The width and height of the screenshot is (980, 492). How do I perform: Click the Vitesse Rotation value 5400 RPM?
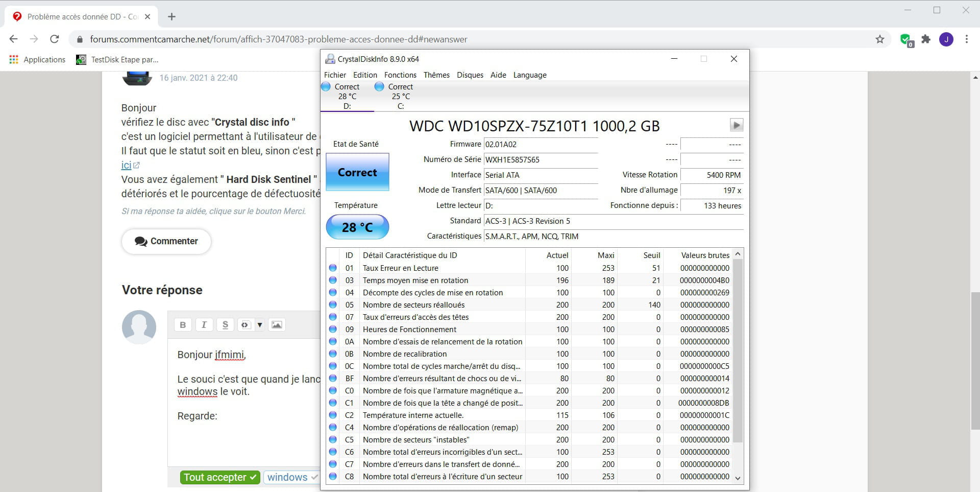[712, 175]
